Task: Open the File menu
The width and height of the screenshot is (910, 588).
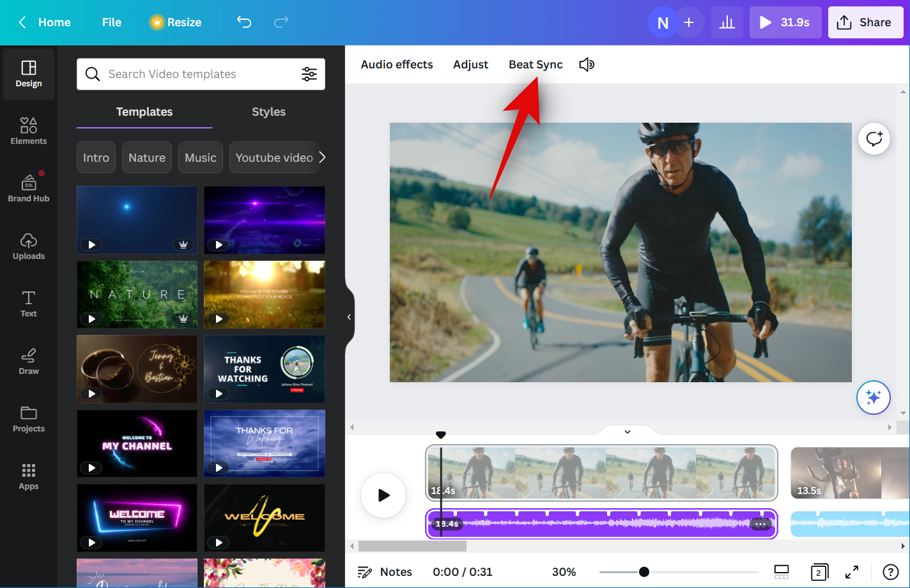Action: pos(112,22)
